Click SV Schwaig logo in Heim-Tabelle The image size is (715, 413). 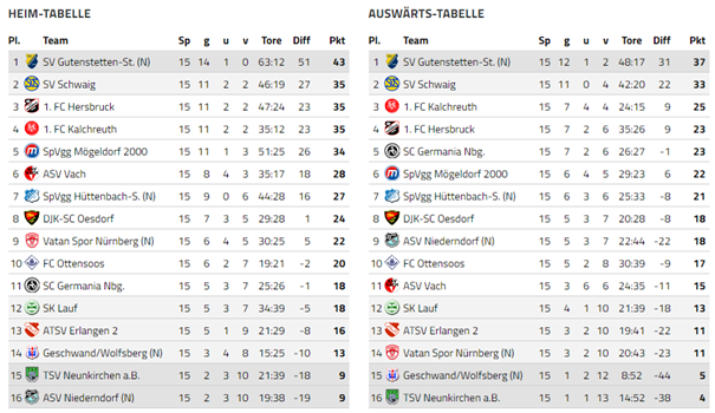[x=31, y=84]
